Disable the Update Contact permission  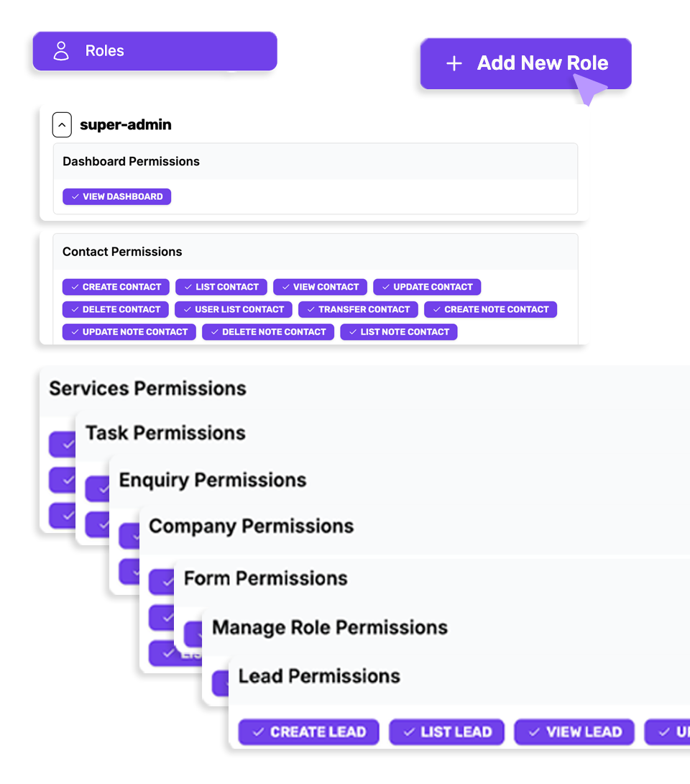(426, 287)
